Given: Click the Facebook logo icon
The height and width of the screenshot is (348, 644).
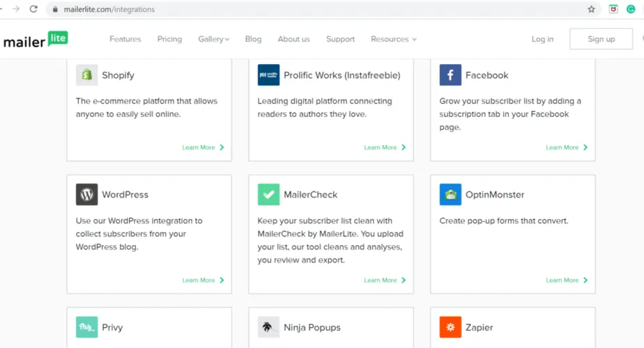Looking at the screenshot, I should (x=450, y=74).
